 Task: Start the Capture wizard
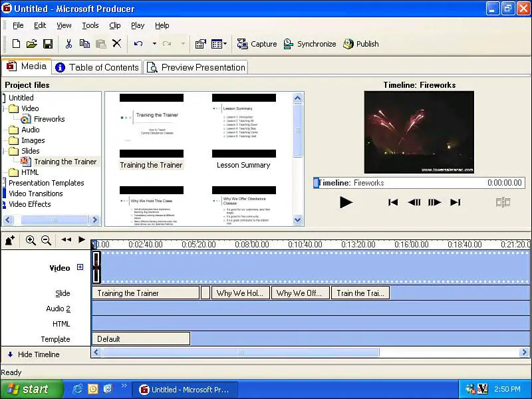pos(257,44)
